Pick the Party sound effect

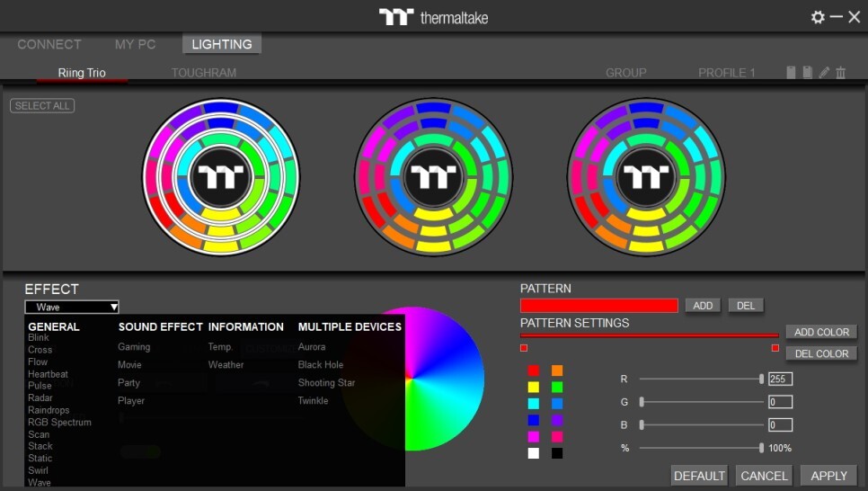coord(128,383)
